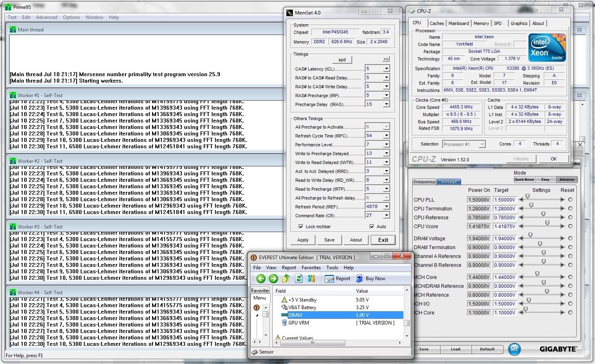595x364 pixels.
Task: Click MemSet title bar chip icon
Action: pos(290,12)
